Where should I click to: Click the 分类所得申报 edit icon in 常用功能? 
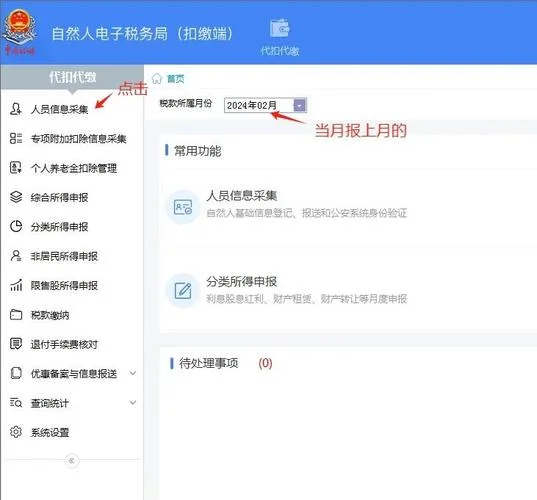pos(183,291)
